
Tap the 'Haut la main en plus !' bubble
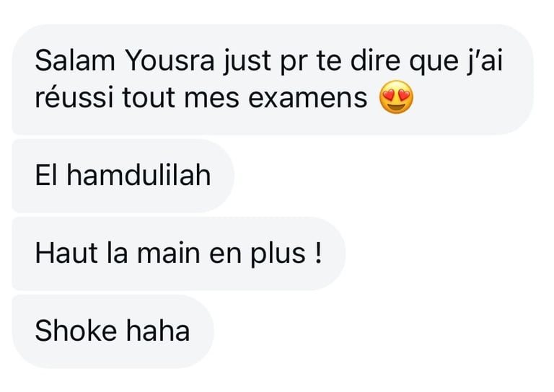[x=179, y=254]
